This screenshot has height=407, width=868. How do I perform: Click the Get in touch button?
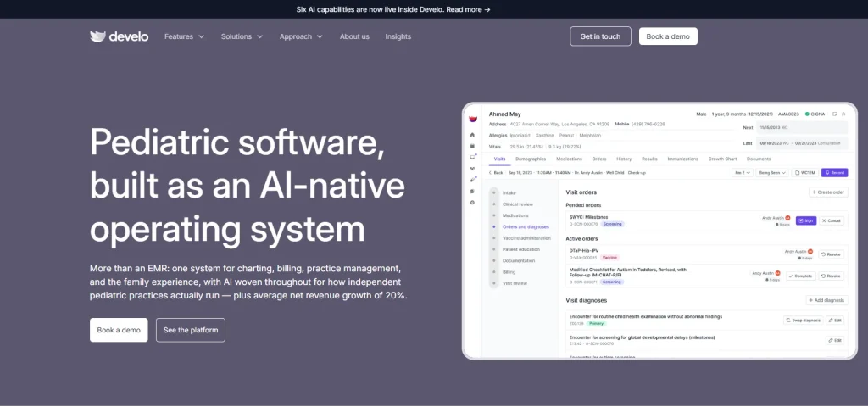[600, 36]
